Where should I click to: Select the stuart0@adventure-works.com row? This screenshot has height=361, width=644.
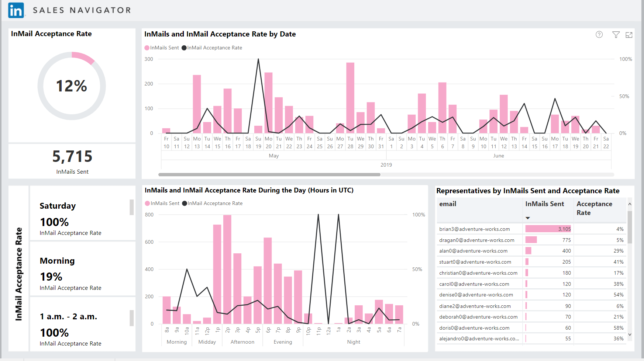(531, 262)
